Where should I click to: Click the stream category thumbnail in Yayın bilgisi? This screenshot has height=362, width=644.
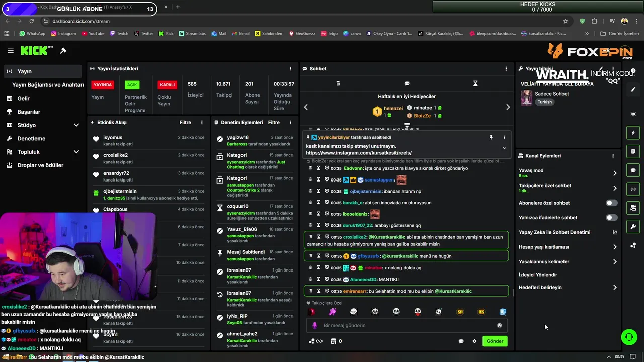pyautogui.click(x=526, y=98)
